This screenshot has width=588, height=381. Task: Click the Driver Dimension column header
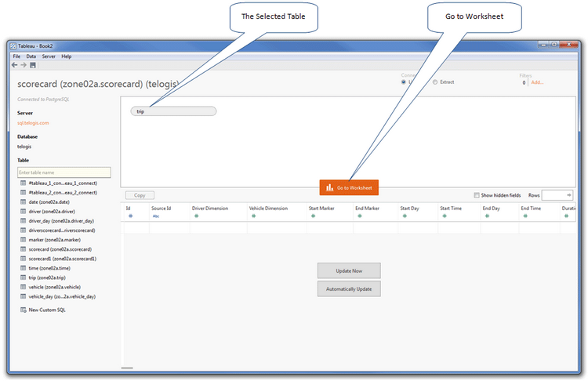point(210,208)
